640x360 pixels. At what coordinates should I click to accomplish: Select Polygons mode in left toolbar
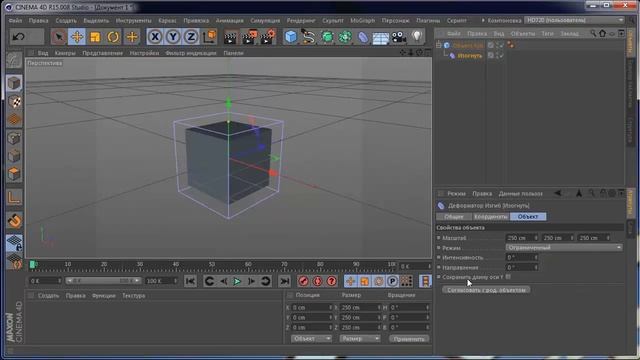click(14, 174)
